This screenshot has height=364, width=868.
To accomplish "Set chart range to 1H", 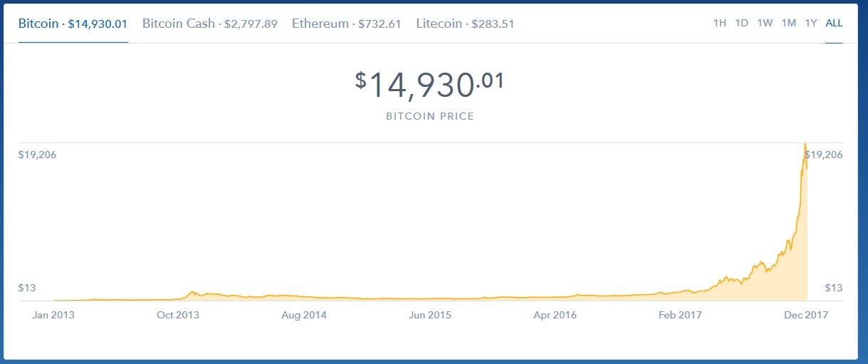I will coord(719,23).
